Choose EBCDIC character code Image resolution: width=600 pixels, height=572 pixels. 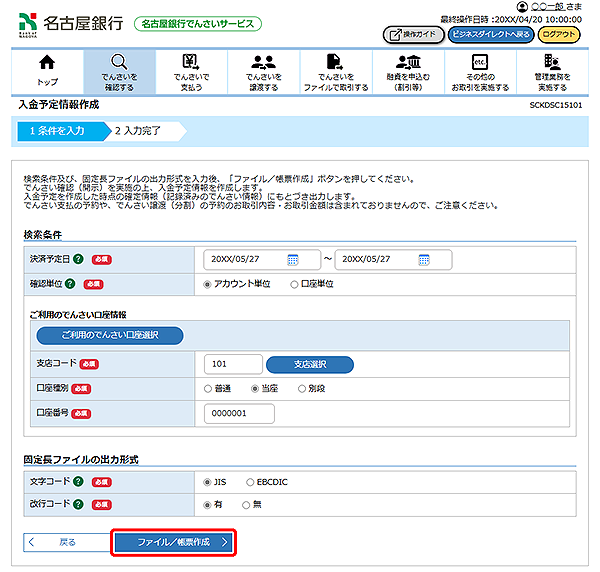point(251,481)
